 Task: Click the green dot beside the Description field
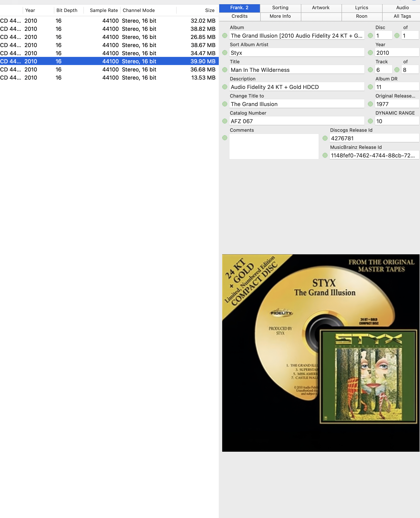(x=225, y=87)
